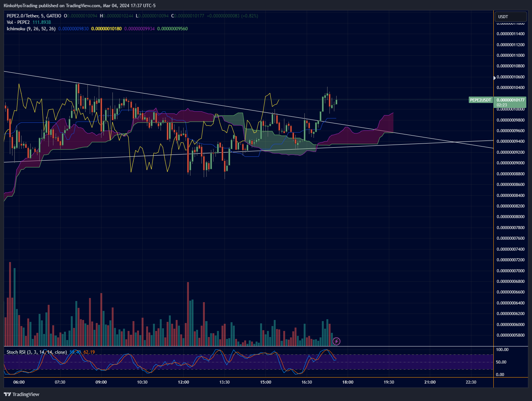
Task: Click the 09:00 time axis label
Action: [101, 382]
